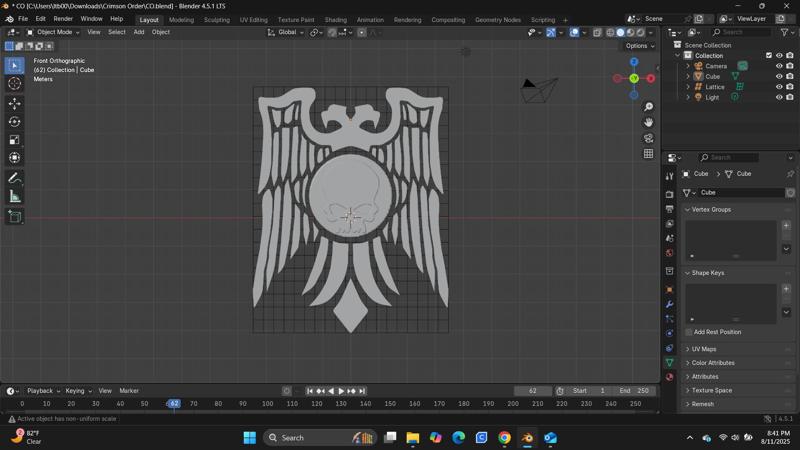Select the Move tool in the toolbar

point(14,103)
